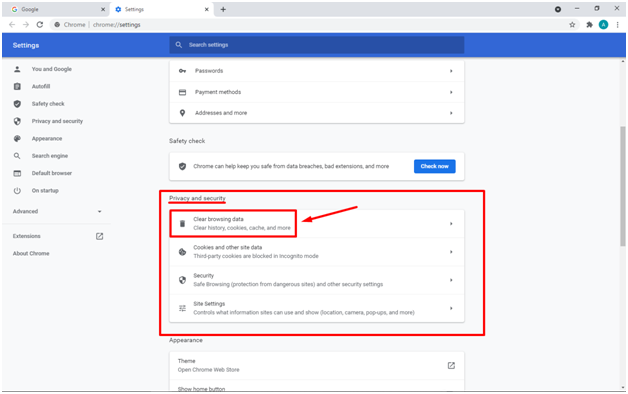Open Passwords row chevron arrow
Image resolution: width=628 pixels, height=394 pixels.
451,71
